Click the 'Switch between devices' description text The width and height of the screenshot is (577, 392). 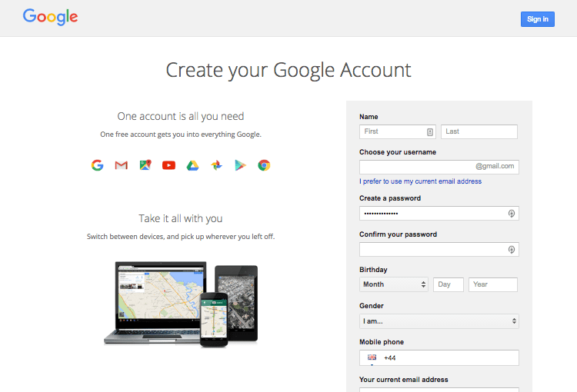(181, 237)
